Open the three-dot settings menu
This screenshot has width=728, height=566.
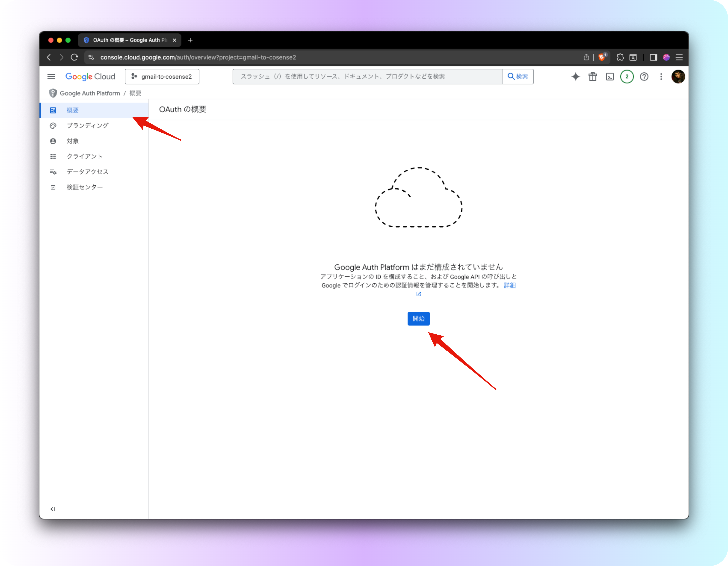(x=661, y=77)
